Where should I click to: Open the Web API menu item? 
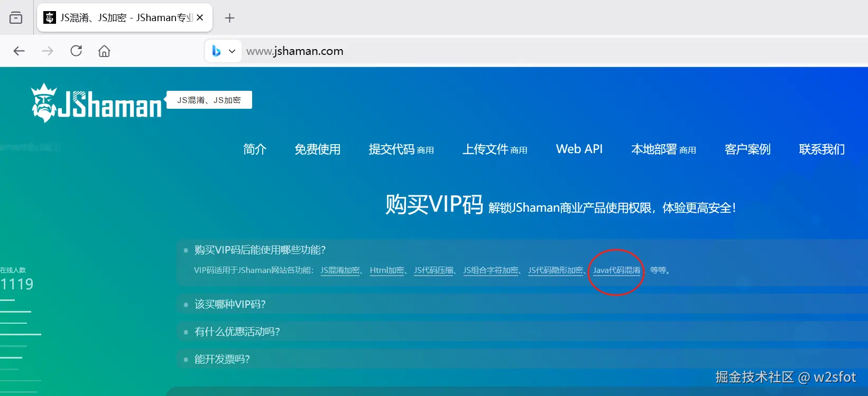(x=579, y=149)
